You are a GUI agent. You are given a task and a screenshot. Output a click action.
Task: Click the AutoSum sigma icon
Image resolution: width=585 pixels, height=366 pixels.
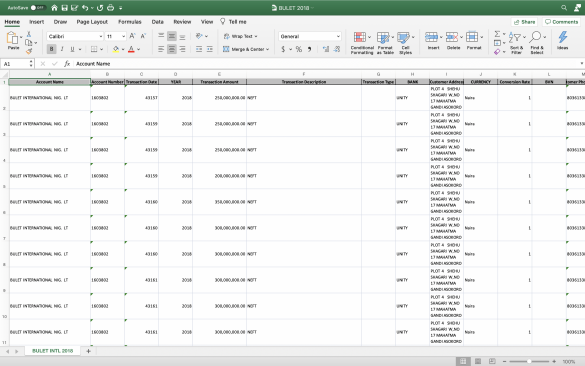[x=497, y=34]
